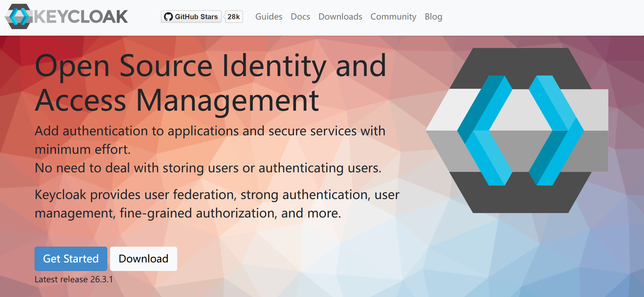The width and height of the screenshot is (644, 297).
Task: Click the Keycloak provides user federation paragraph
Action: tap(217, 204)
